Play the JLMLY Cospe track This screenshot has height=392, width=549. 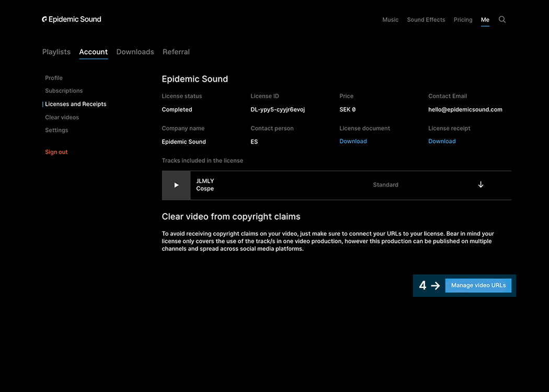(176, 185)
